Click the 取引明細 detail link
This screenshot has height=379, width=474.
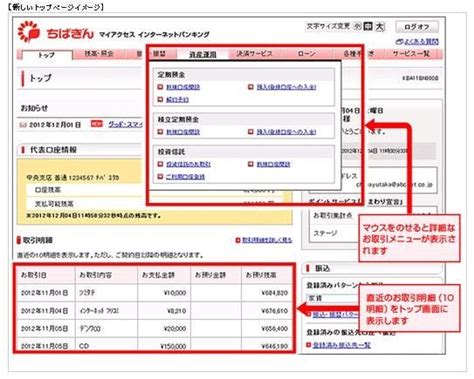coord(267,240)
